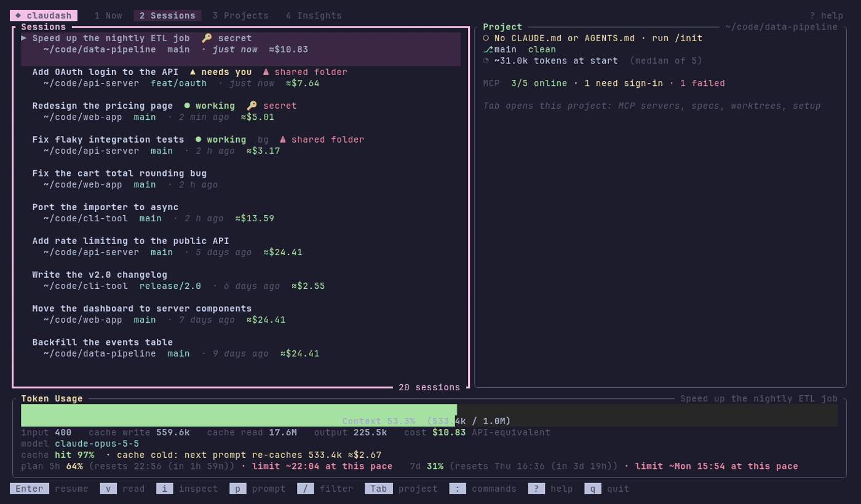Viewport: 861px width, 504px height.
Task: Select Add rate limiting to the public API
Action: click(x=240, y=246)
